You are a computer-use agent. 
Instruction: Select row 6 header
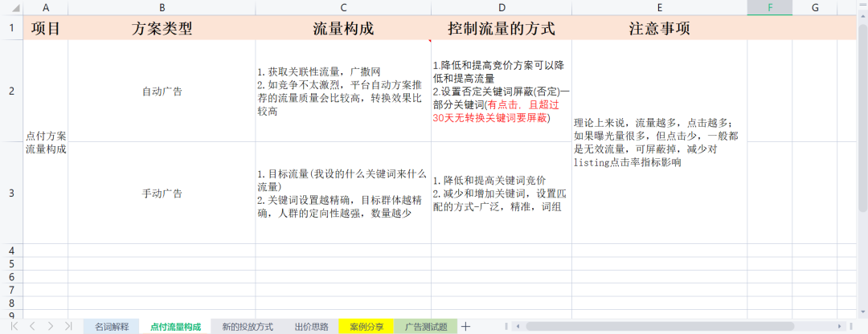click(x=11, y=276)
